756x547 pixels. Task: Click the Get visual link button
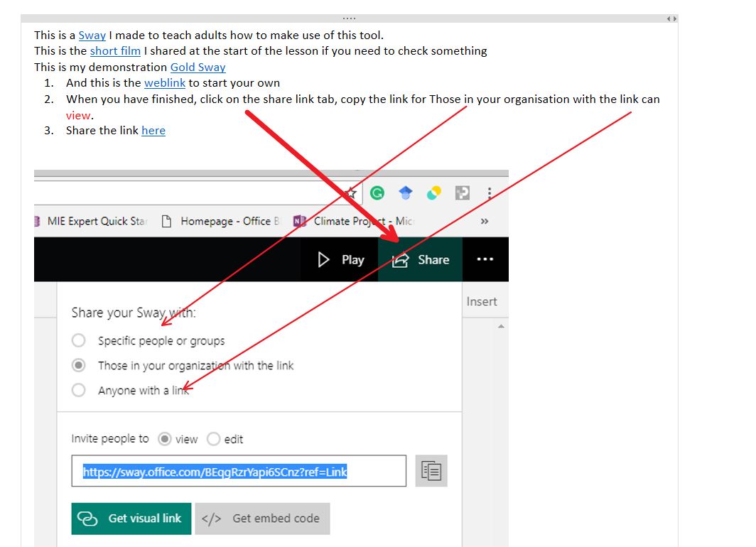pyautogui.click(x=131, y=519)
